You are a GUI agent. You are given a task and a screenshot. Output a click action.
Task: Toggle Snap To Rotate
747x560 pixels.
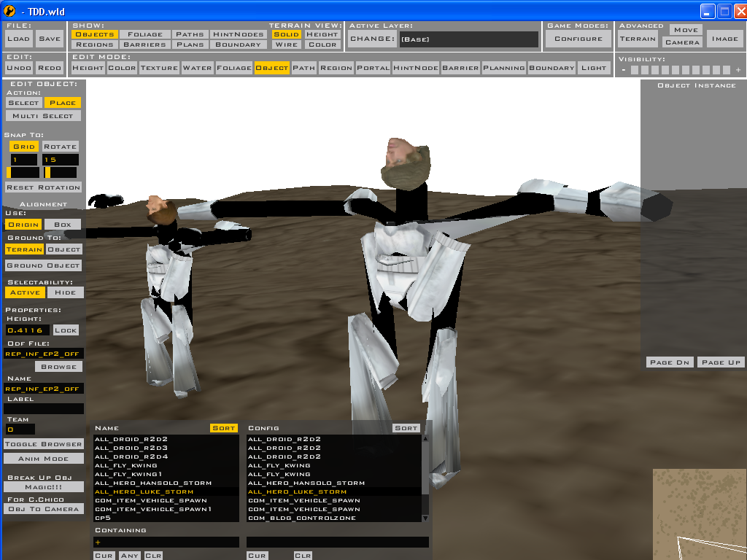pos(60,146)
